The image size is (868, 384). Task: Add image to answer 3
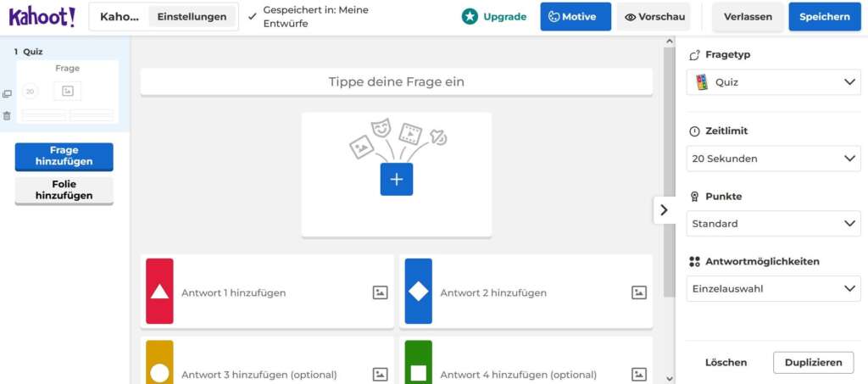coord(380,374)
